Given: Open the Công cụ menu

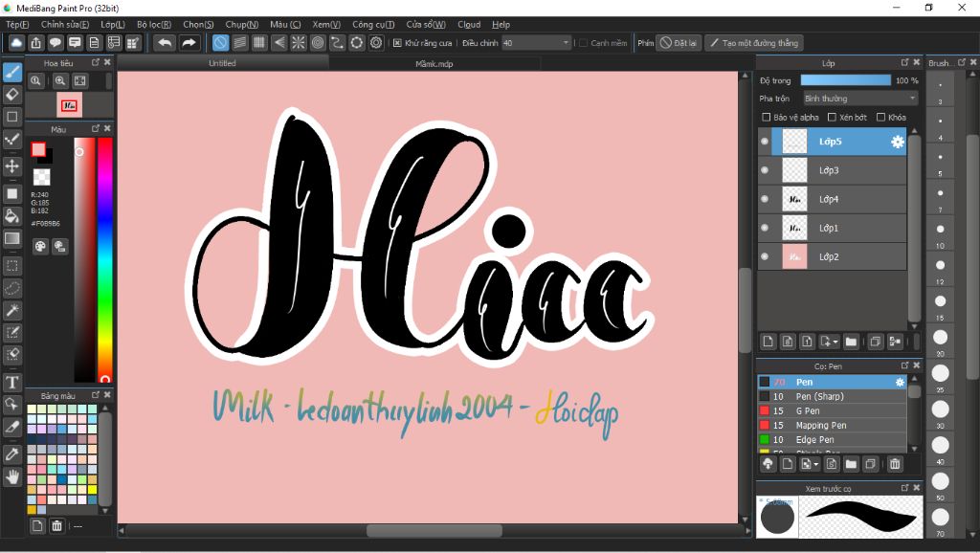Looking at the screenshot, I should pyautogui.click(x=373, y=24).
